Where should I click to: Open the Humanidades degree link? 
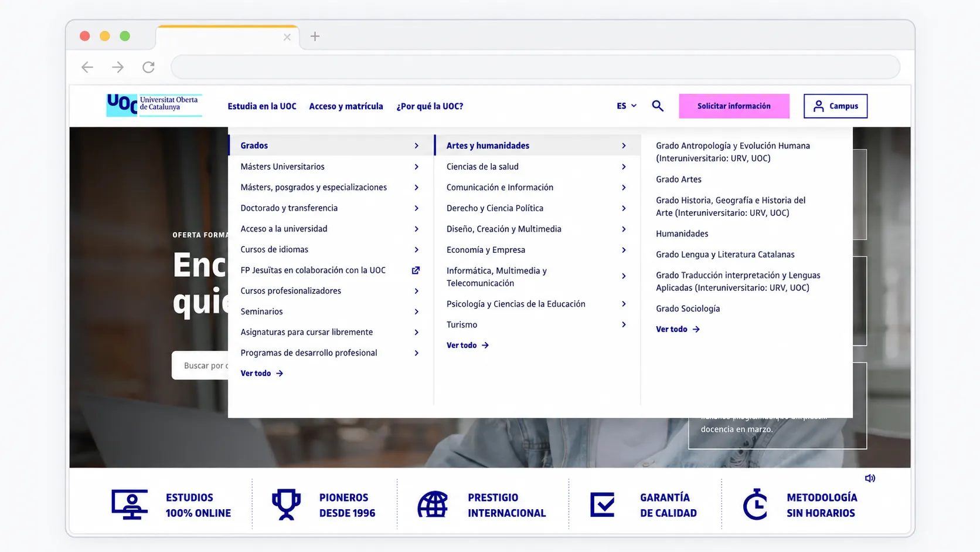tap(682, 233)
